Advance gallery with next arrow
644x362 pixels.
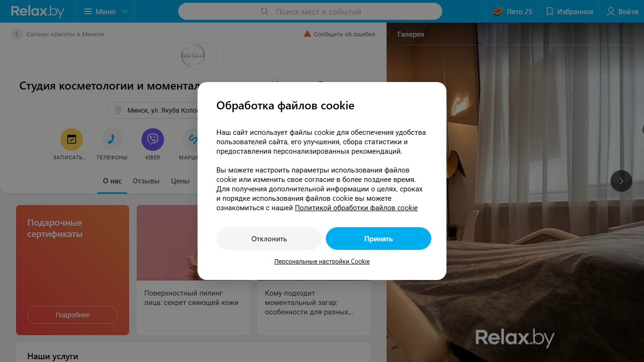[x=621, y=181]
